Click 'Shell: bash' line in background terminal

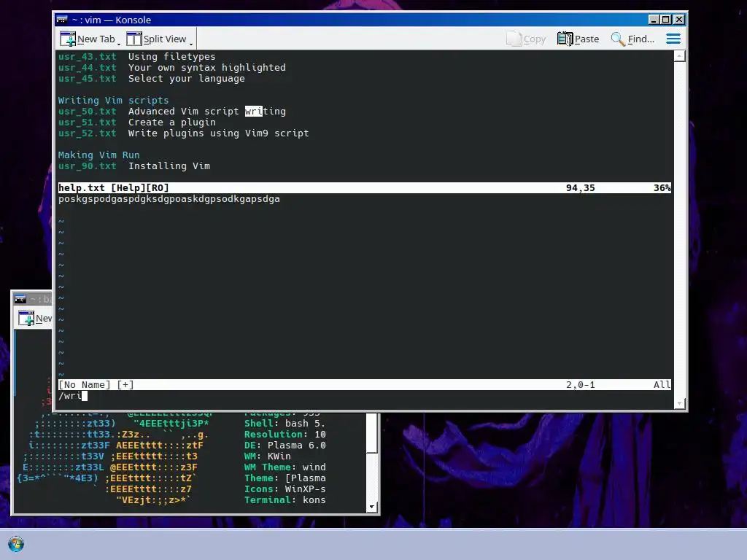(285, 424)
